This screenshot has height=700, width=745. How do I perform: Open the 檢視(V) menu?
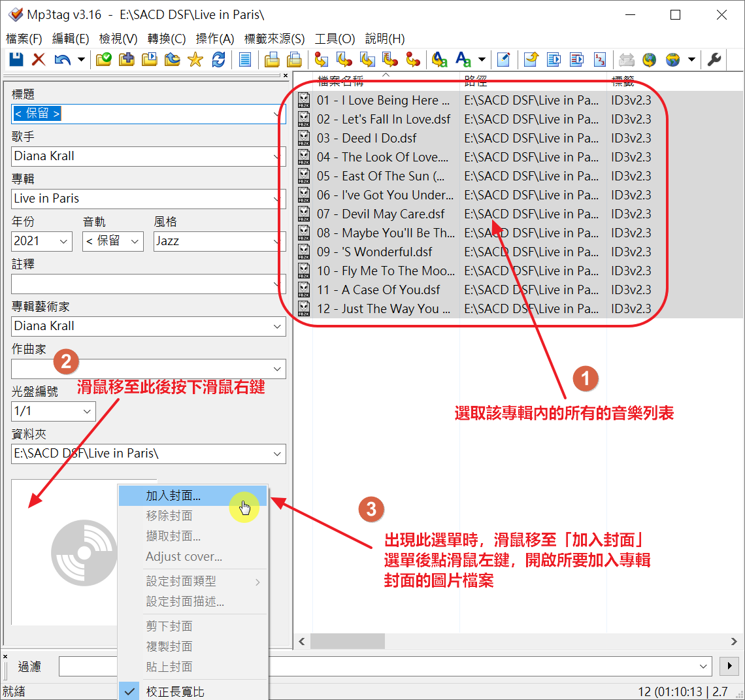118,39
